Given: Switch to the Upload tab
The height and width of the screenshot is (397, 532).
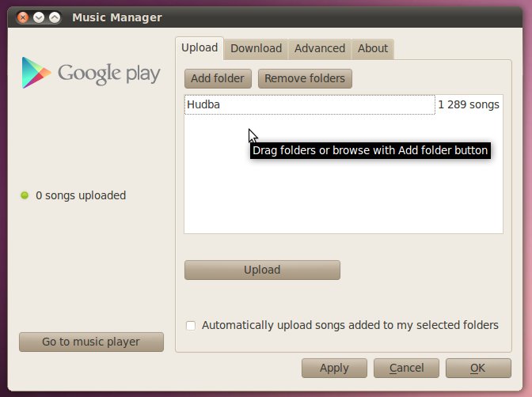Looking at the screenshot, I should [x=199, y=47].
